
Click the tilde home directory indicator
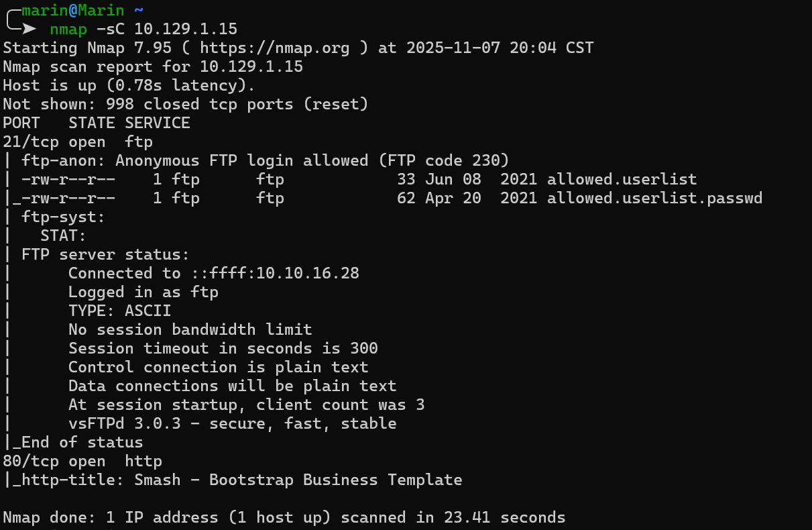pyautogui.click(x=139, y=10)
